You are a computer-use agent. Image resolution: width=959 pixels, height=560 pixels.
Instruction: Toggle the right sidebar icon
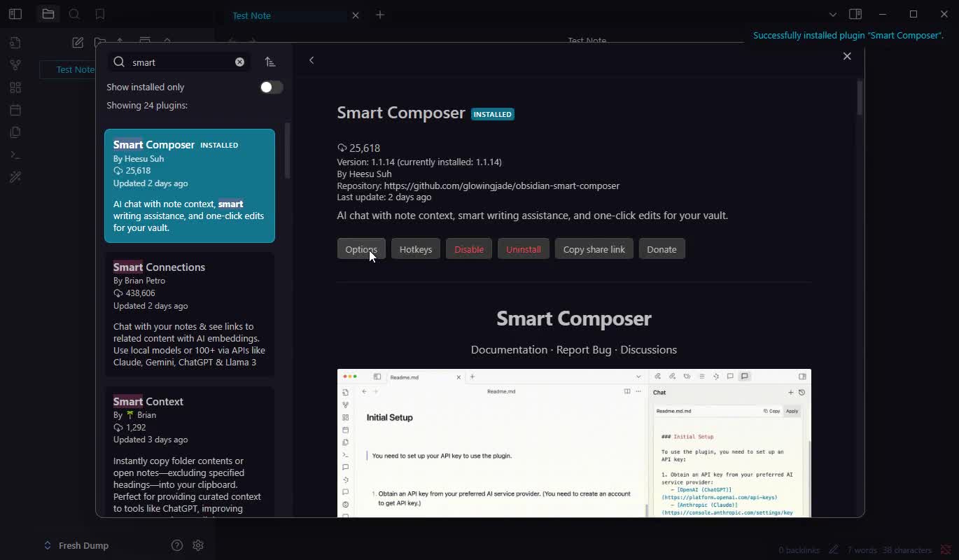click(855, 14)
